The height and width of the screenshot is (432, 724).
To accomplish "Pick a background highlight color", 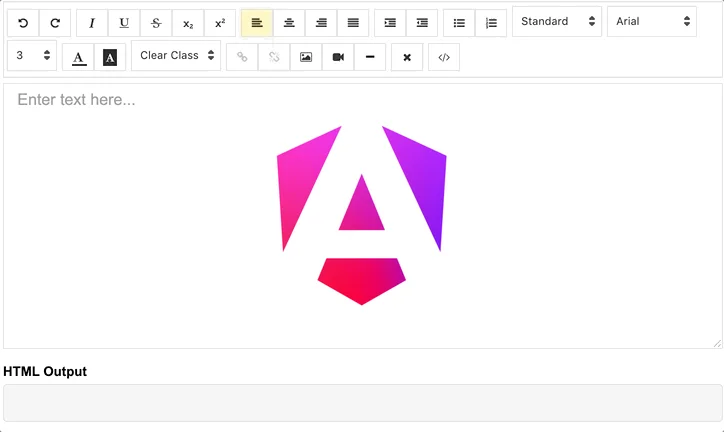I will (x=110, y=57).
